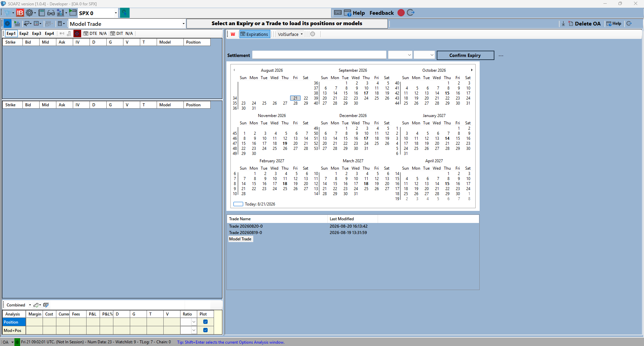Viewport: 644px width, 346px height.
Task: Click the Trade Name column header
Action: point(277,219)
